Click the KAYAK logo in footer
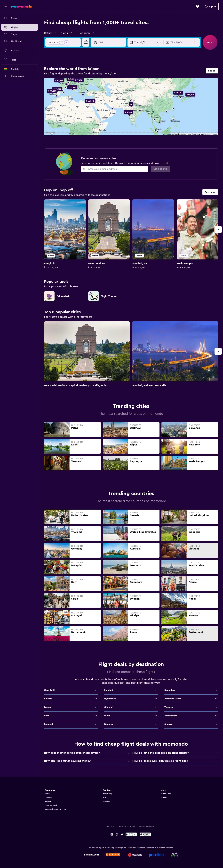Image resolution: width=223 pixels, height=868 pixels. pos(113,855)
